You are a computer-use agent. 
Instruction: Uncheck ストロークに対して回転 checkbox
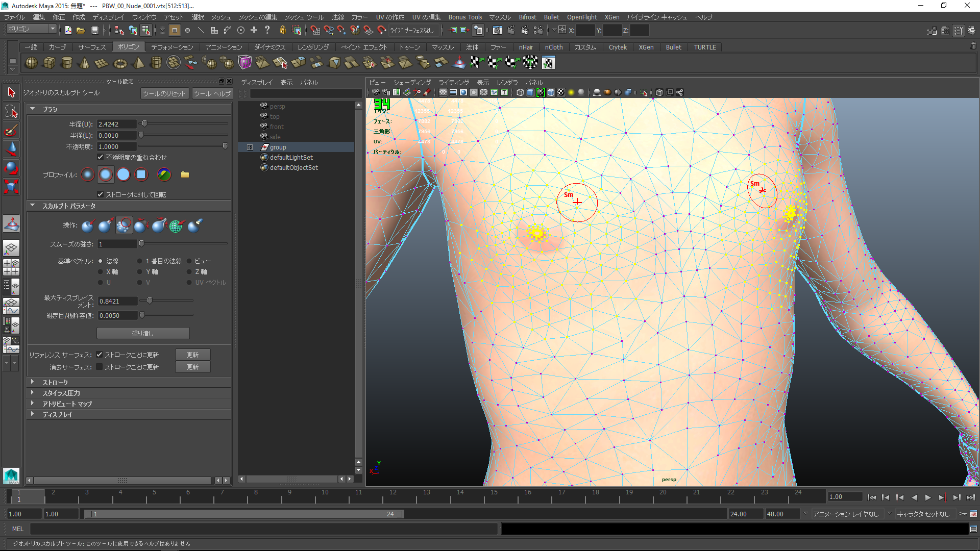pos(101,194)
